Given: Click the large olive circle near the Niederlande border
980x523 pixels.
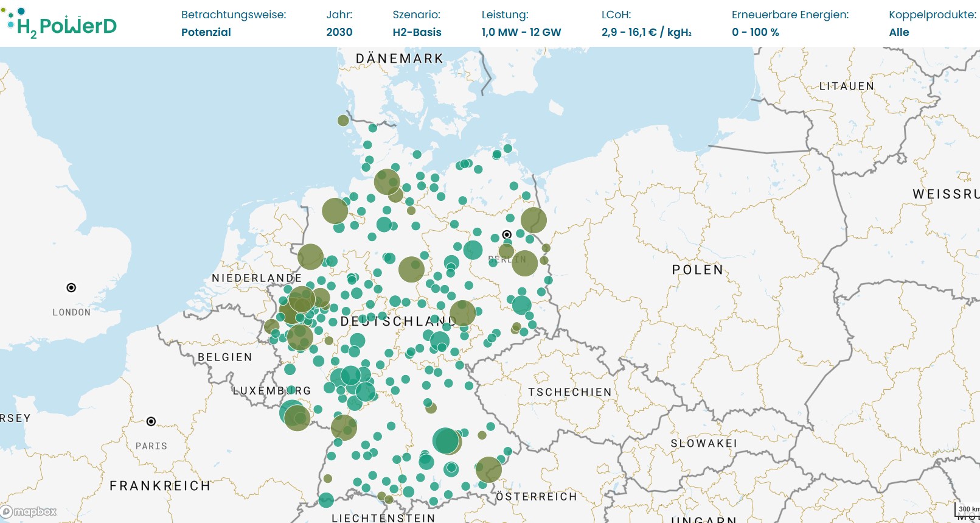Looking at the screenshot, I should click(310, 257).
